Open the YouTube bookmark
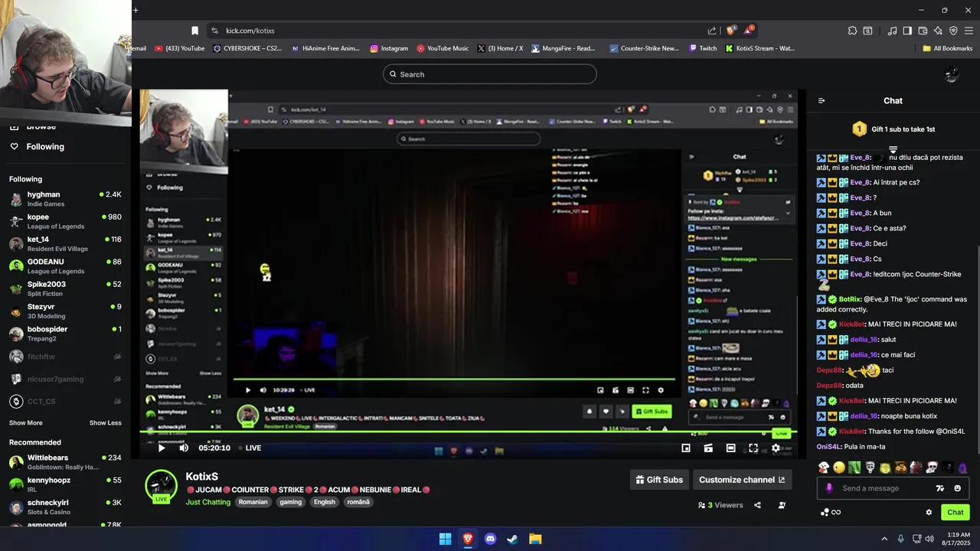The height and width of the screenshot is (551, 980). click(x=179, y=48)
